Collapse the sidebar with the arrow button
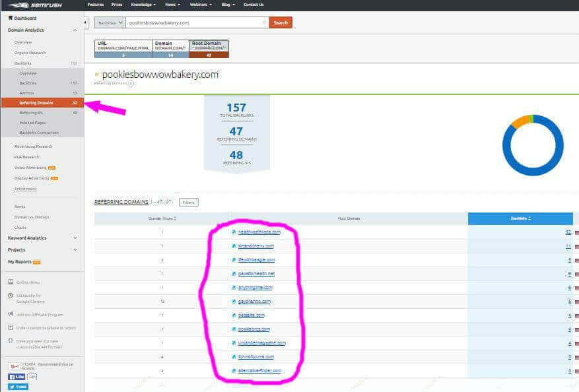579x392 pixels. point(85,22)
